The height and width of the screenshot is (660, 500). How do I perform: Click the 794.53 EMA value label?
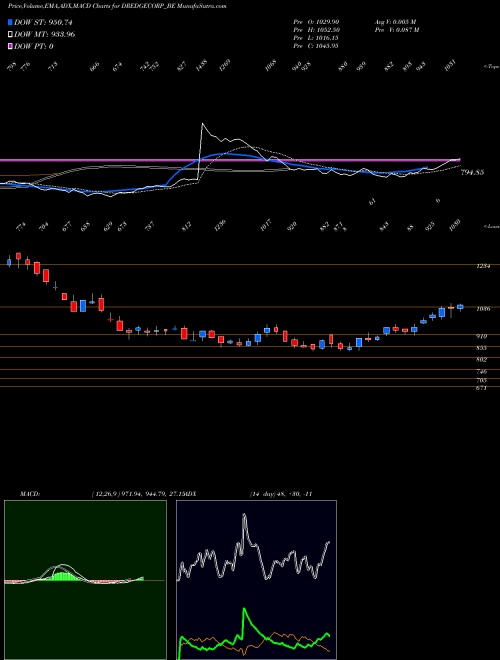click(472, 172)
